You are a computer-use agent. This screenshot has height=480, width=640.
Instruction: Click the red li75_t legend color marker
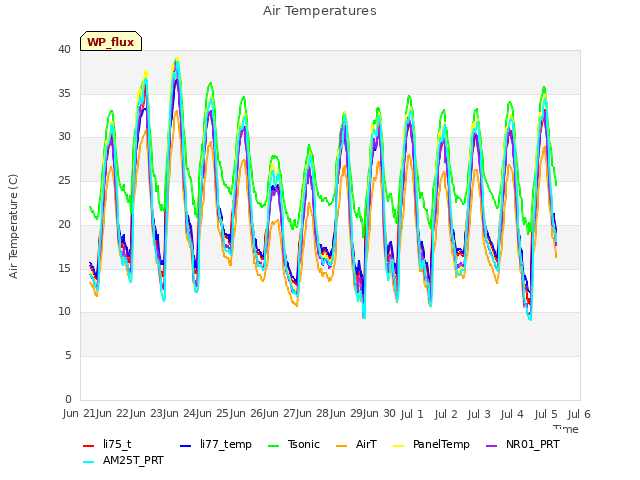coord(89,446)
